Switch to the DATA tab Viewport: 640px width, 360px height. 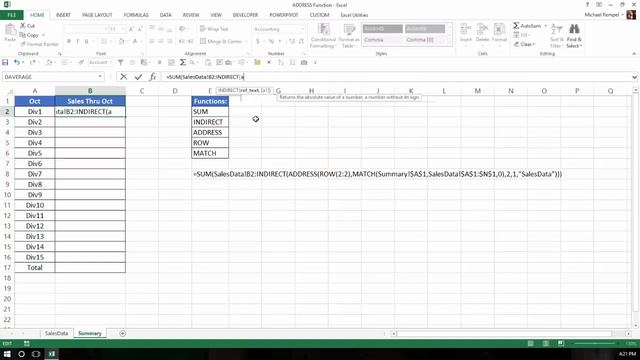(165, 15)
